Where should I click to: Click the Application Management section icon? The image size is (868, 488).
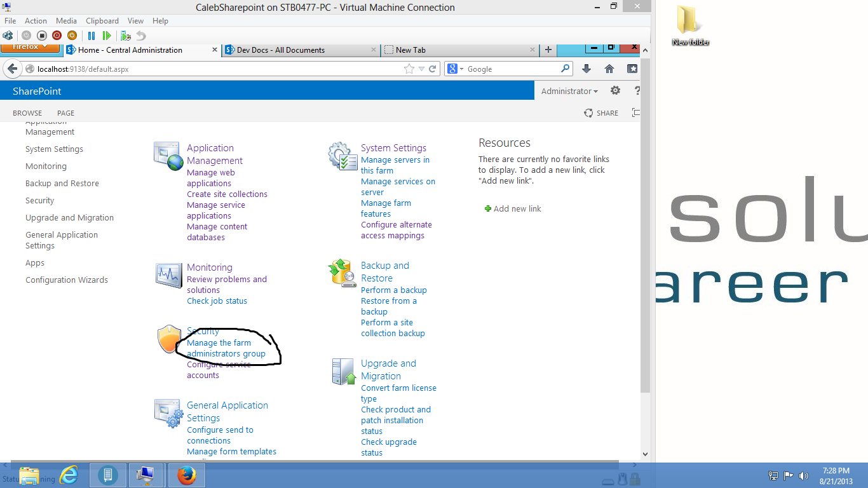point(168,156)
